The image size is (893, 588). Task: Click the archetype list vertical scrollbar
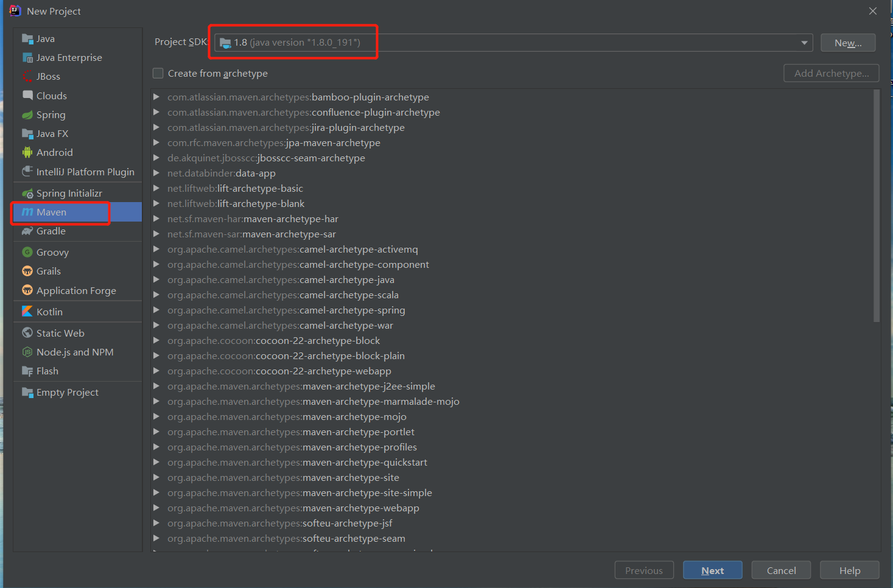point(877,206)
